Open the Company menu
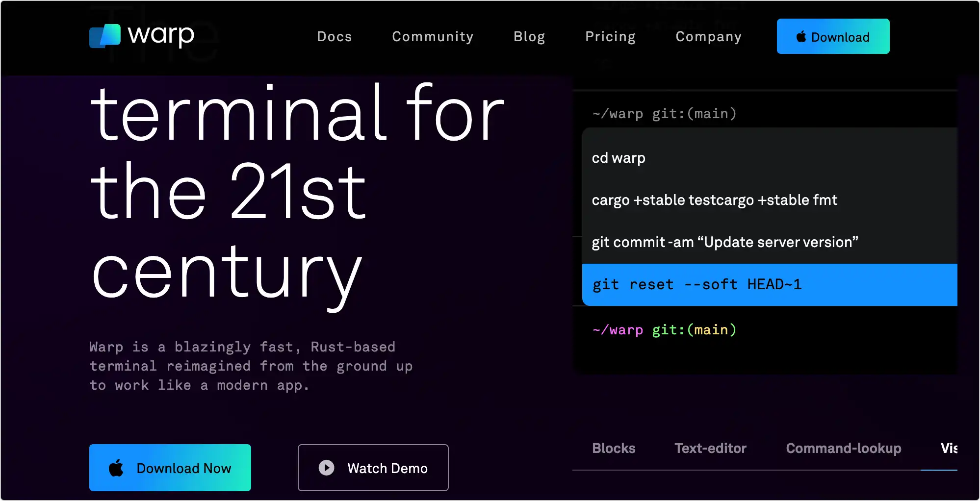980x501 pixels. point(708,36)
